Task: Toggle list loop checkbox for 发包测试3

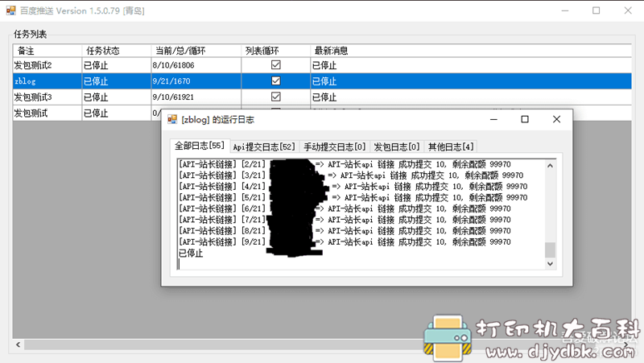Action: tap(276, 97)
